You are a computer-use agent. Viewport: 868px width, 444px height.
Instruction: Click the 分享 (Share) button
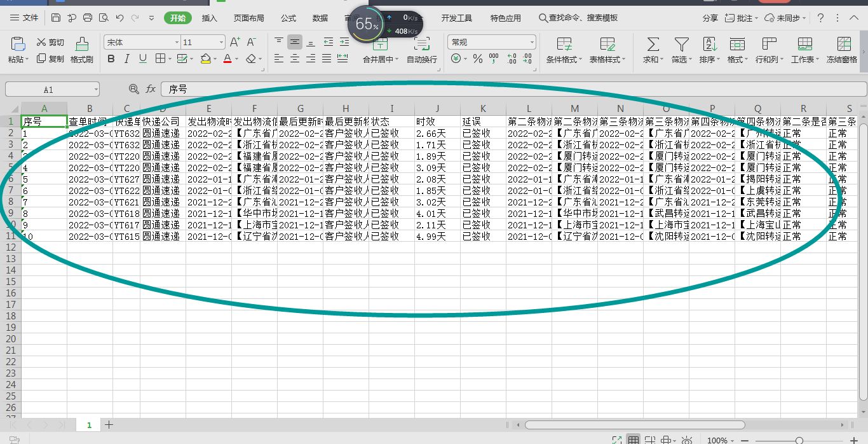tap(710, 18)
